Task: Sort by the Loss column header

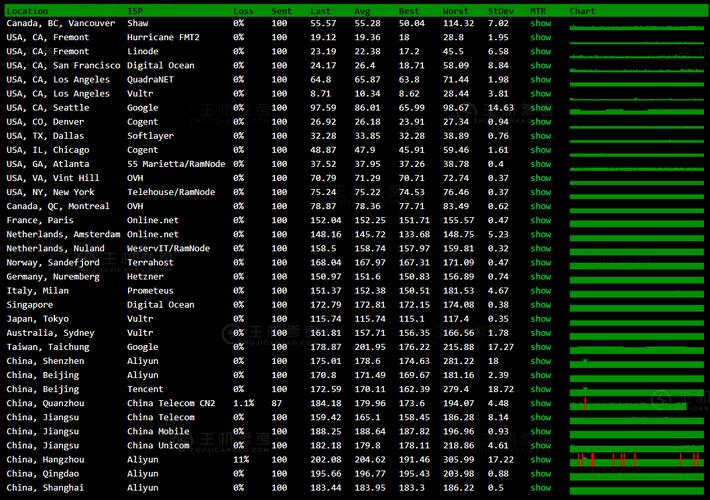Action: [x=243, y=11]
